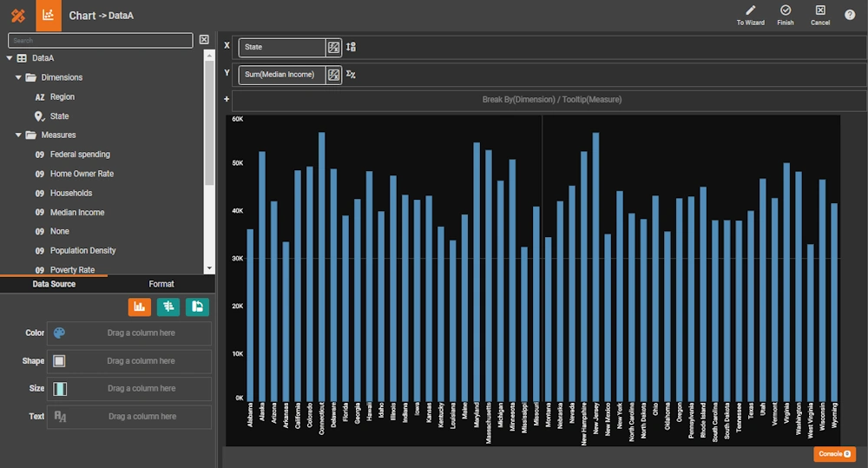Click the sort icon beside X axis

(x=351, y=48)
